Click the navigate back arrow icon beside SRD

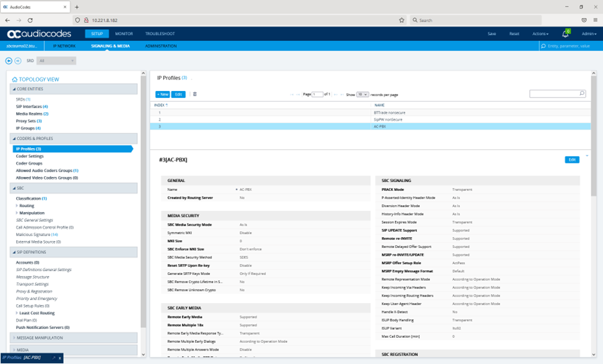[x=8, y=61]
